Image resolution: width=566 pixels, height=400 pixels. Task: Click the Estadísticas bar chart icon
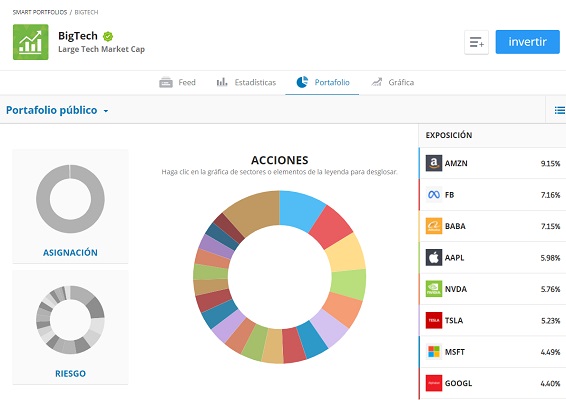pyautogui.click(x=222, y=82)
